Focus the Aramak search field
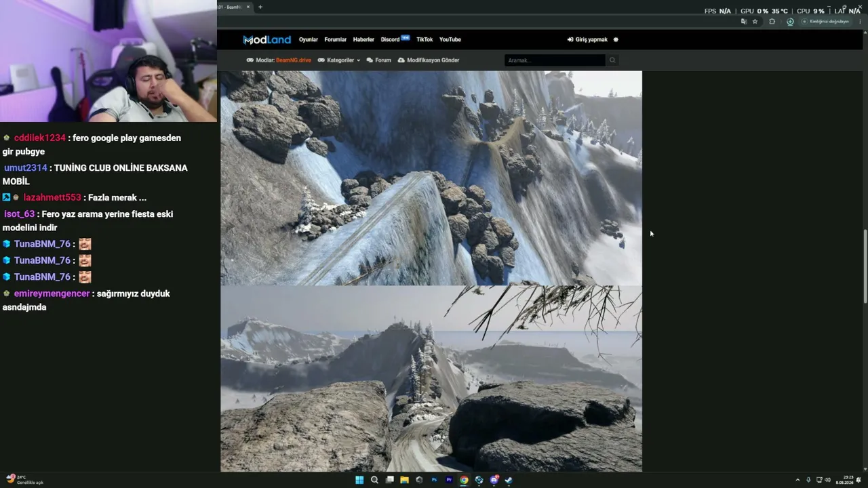The width and height of the screenshot is (868, 488). [x=555, y=60]
